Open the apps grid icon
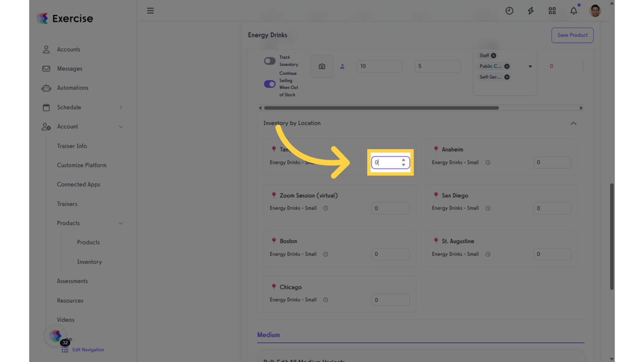This screenshot has height=362, width=644. (552, 10)
